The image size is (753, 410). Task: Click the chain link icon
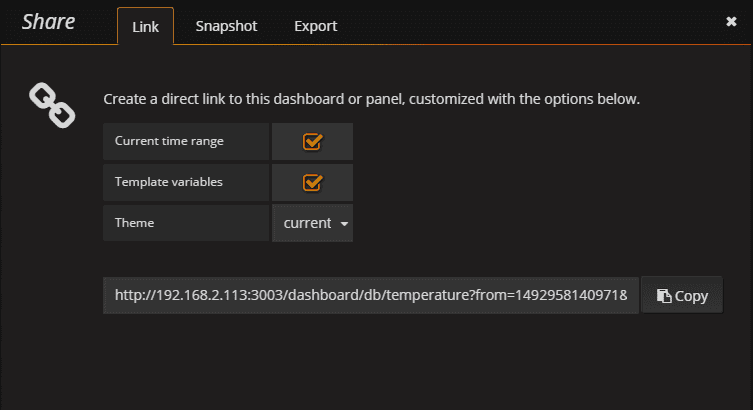coord(52,106)
